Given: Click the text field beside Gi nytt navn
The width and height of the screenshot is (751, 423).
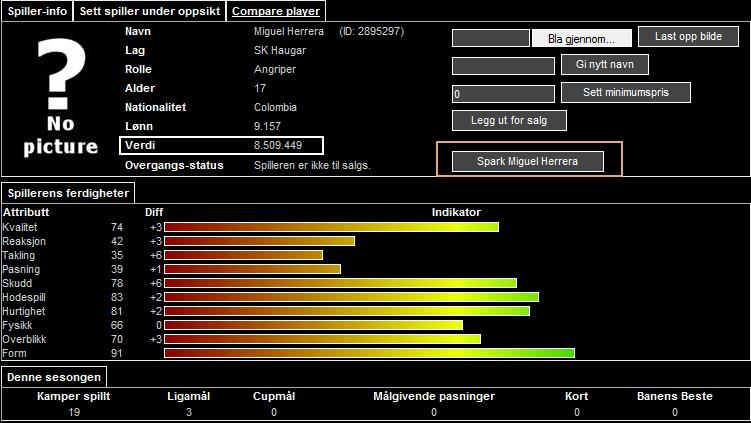Looking at the screenshot, I should pos(502,66).
